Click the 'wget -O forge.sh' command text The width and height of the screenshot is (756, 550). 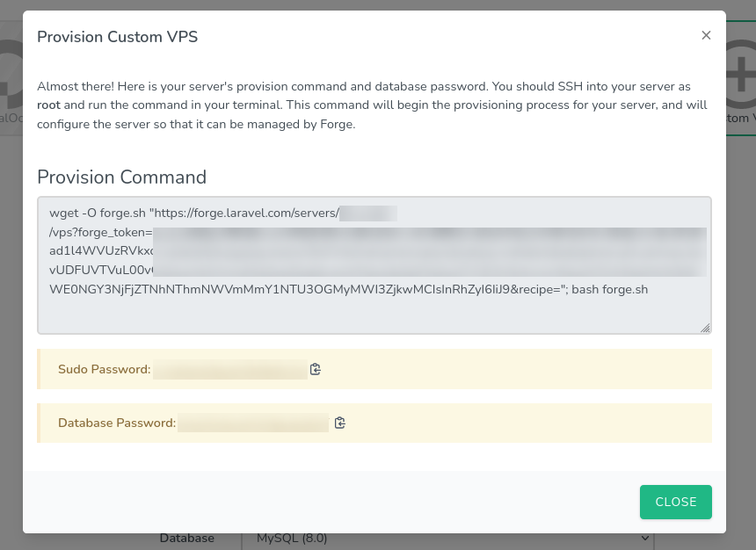click(x=98, y=213)
